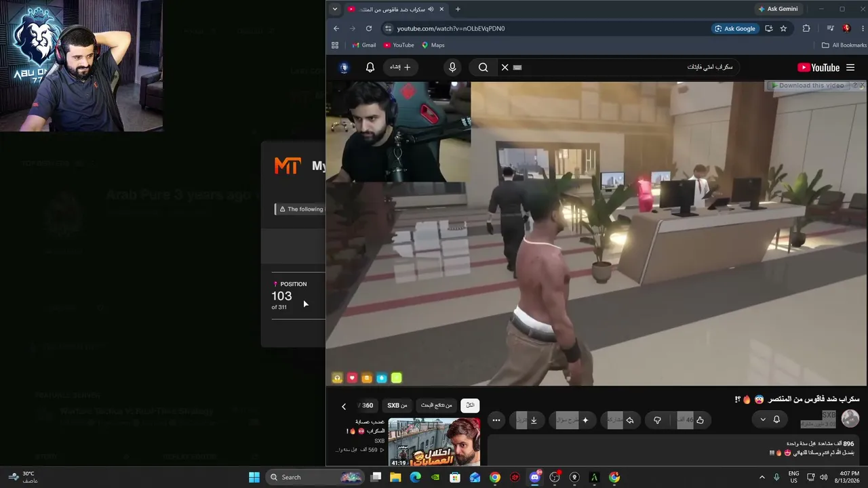Open YouTube notifications bell
This screenshot has height=488, width=868.
point(370,68)
